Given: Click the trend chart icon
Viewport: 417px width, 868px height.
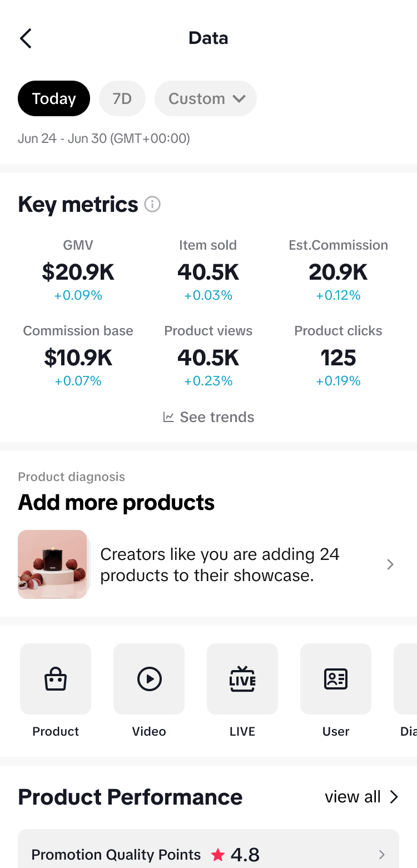Looking at the screenshot, I should [168, 417].
